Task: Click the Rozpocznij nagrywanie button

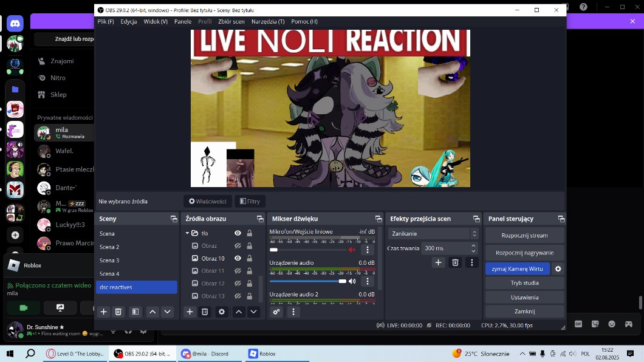Action: 524,253
